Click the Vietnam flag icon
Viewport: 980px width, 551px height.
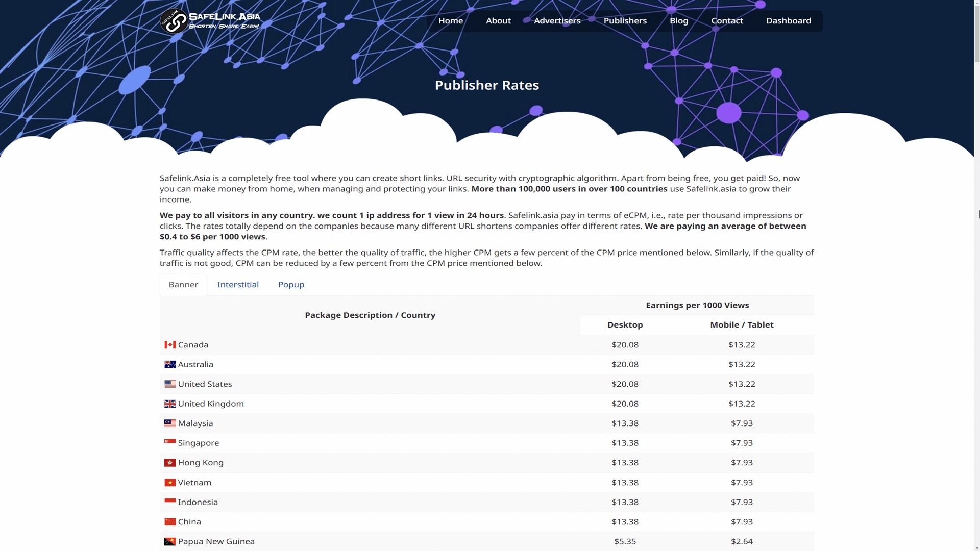pyautogui.click(x=169, y=482)
